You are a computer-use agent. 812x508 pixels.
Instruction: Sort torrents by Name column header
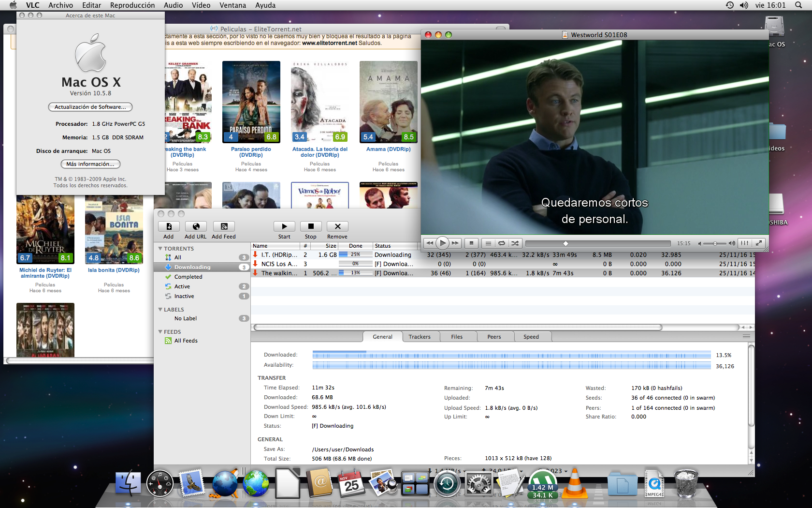point(275,246)
